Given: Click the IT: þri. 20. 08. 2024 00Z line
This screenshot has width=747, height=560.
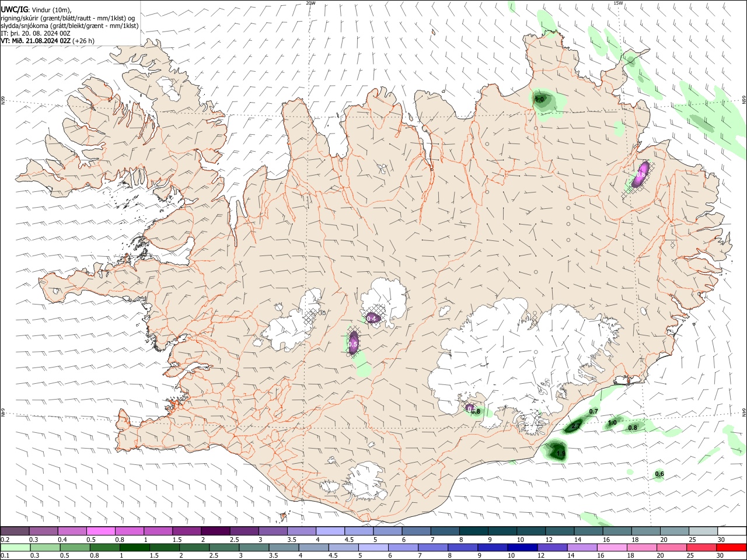Looking at the screenshot, I should (x=36, y=33).
